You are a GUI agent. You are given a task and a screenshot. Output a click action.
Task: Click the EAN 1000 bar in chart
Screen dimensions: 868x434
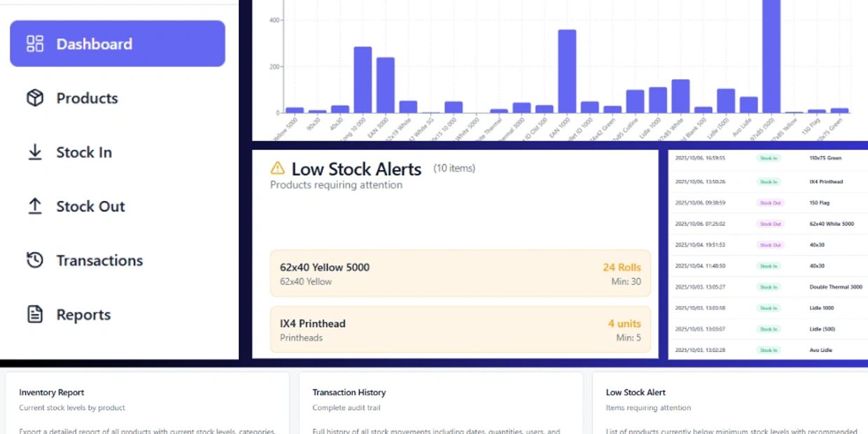(x=567, y=71)
